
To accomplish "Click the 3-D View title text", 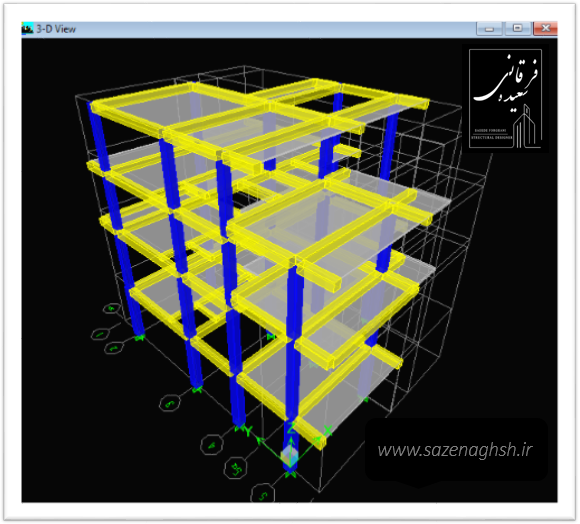I will (x=56, y=29).
